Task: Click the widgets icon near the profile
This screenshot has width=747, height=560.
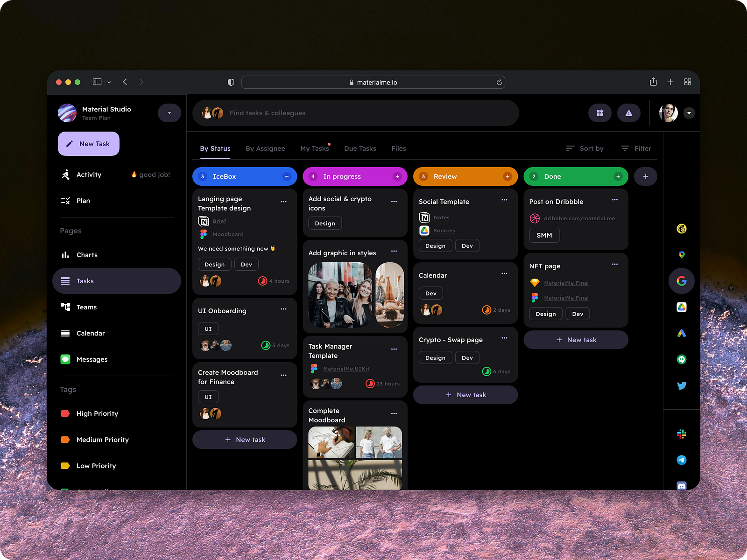Action: coord(600,113)
